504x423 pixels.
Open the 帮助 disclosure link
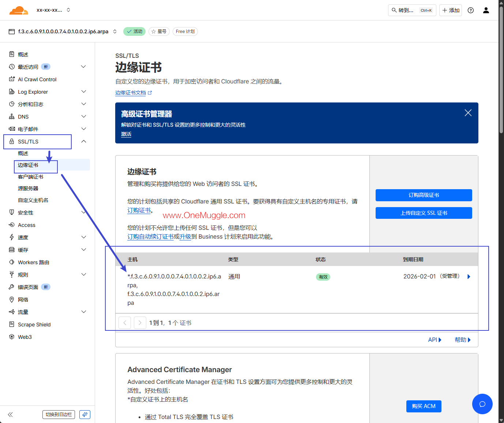(x=463, y=340)
